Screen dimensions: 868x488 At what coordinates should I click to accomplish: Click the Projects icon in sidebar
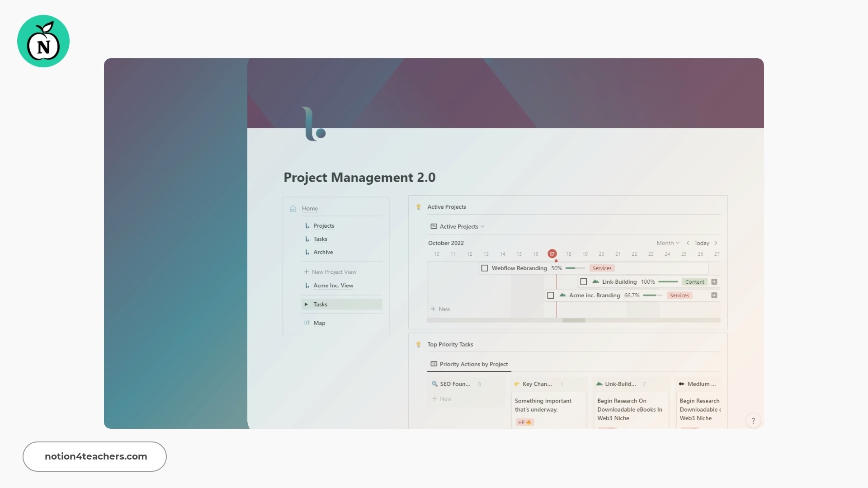pyautogui.click(x=307, y=225)
